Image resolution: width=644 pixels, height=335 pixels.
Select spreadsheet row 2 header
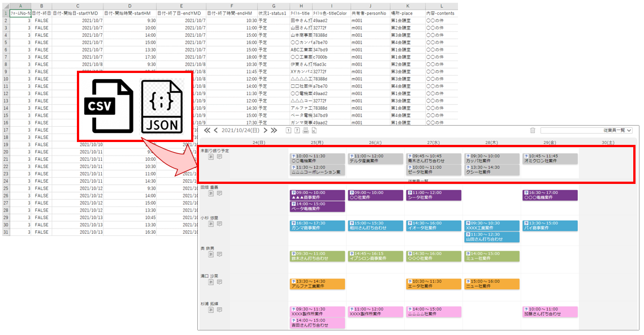click(x=6, y=20)
